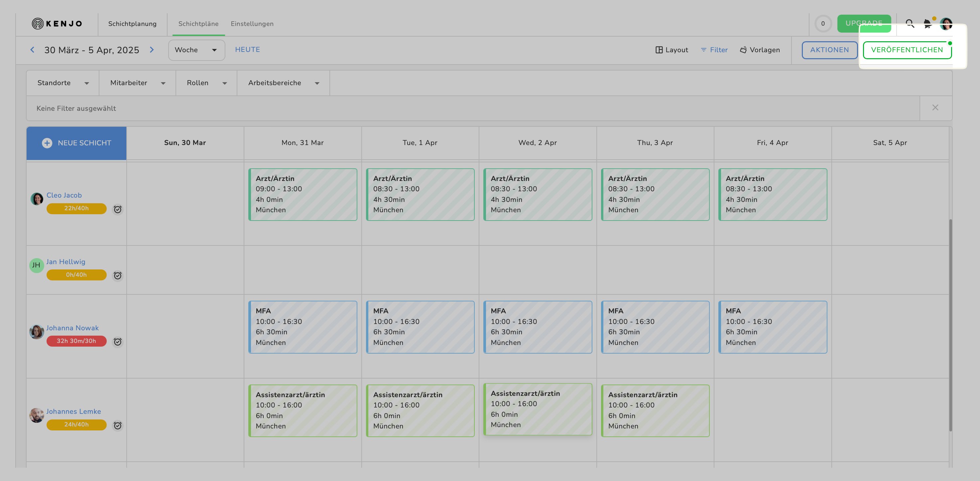Open the Vorlagen templates
Image resolution: width=980 pixels, height=481 pixels.
[760, 50]
